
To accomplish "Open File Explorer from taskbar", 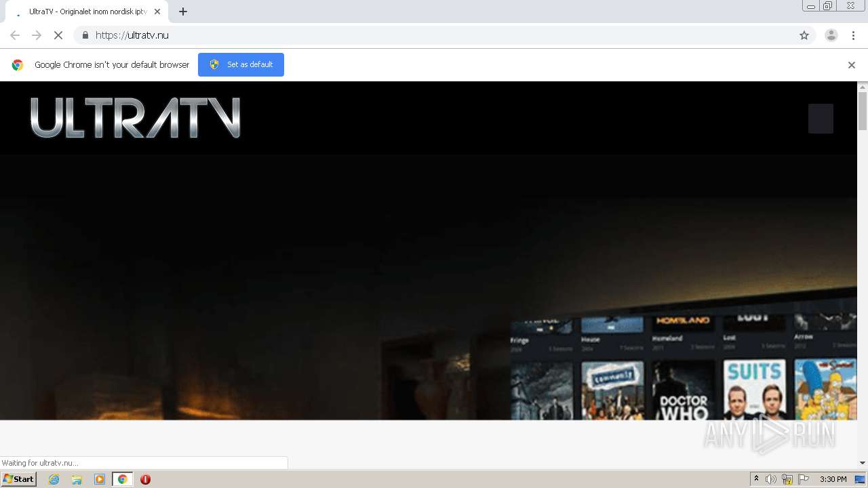I will pyautogui.click(x=77, y=479).
